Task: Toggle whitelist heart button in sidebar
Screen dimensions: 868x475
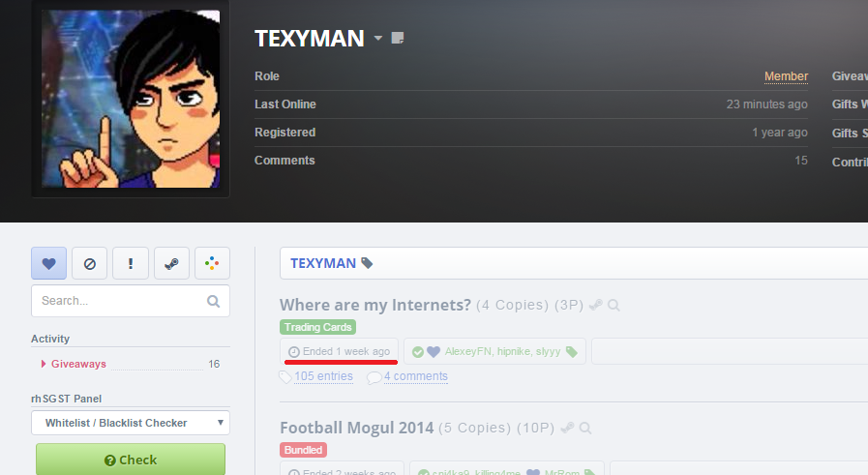Action: (48, 263)
